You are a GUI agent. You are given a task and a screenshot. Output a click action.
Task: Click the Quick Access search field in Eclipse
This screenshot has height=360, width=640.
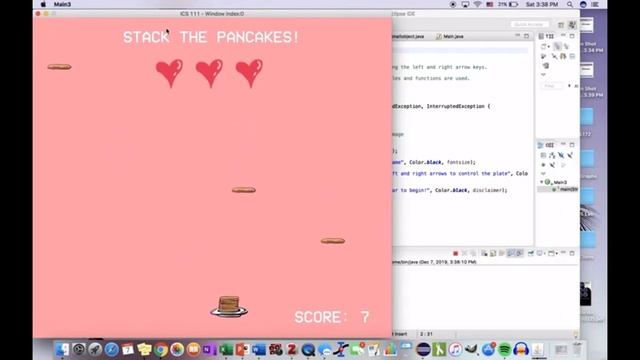point(529,24)
